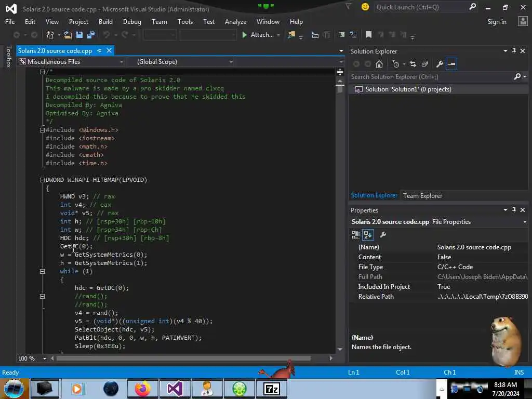The height and width of the screenshot is (399, 532).
Task: Click the Redo toolbar icon
Action: pos(125,35)
